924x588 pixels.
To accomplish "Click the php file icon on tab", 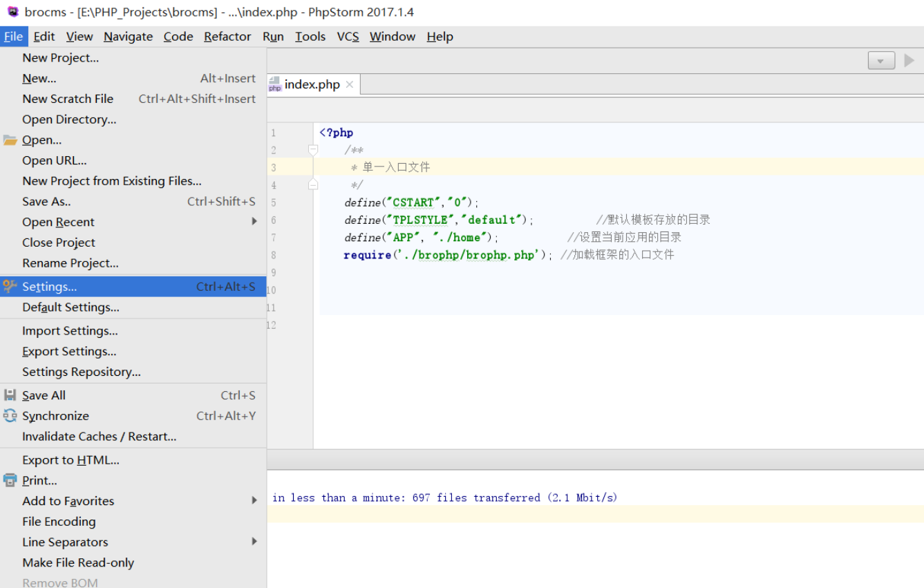I will (274, 84).
